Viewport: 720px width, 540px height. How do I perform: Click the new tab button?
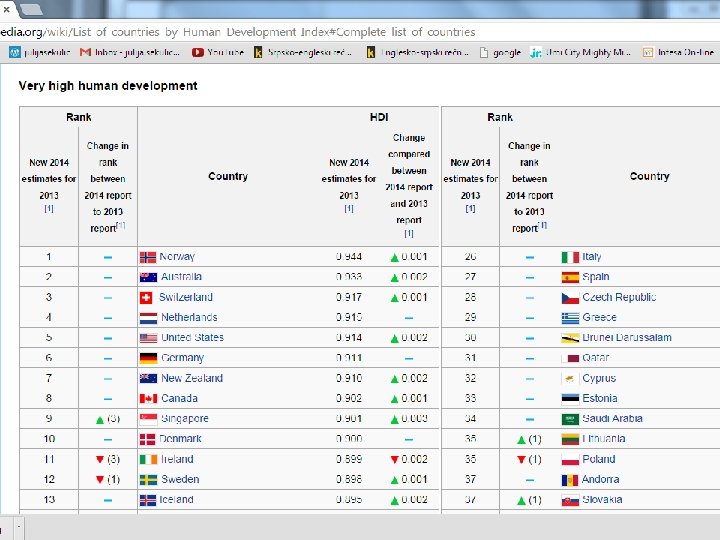(x=31, y=9)
